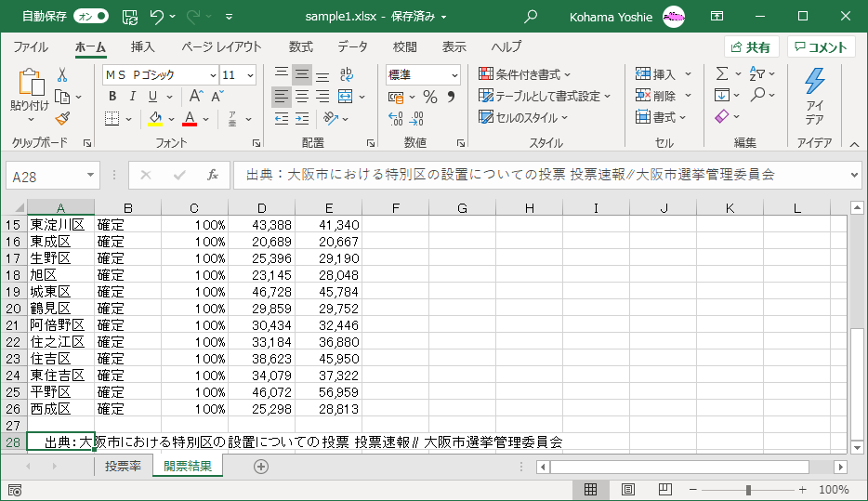Click the 共有 button
Image resolution: width=868 pixels, height=501 pixels.
[x=751, y=47]
